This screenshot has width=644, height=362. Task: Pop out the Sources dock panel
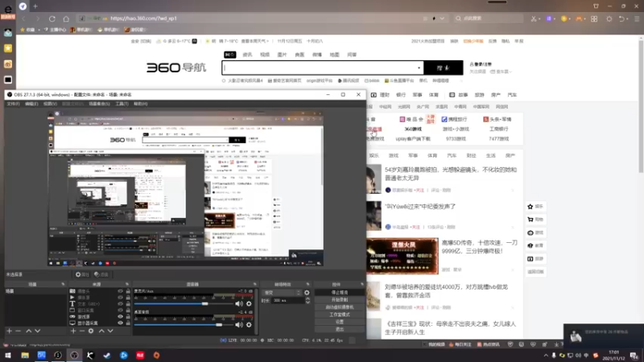127,284
